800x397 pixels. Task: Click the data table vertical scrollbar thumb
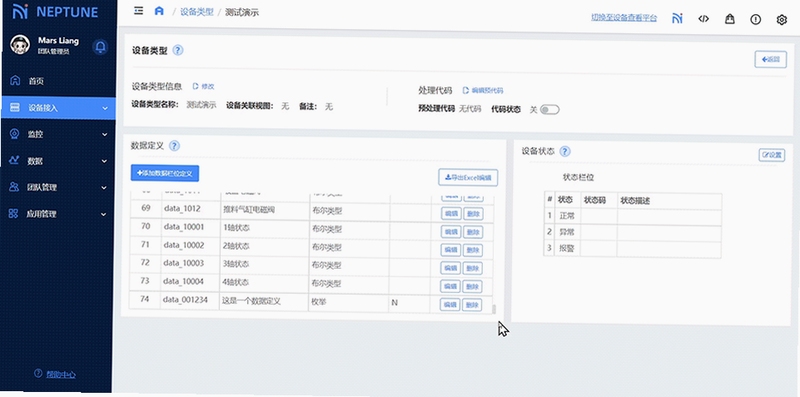494,309
